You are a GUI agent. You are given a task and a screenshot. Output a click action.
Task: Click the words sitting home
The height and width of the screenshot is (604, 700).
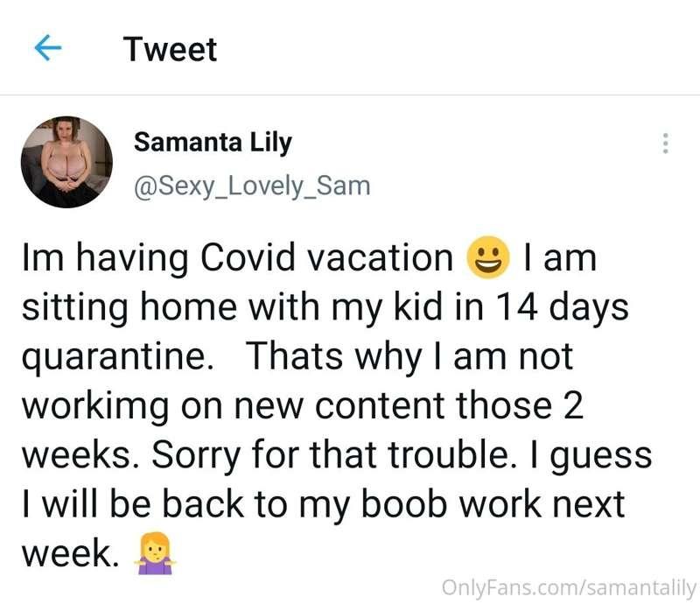coord(129,308)
